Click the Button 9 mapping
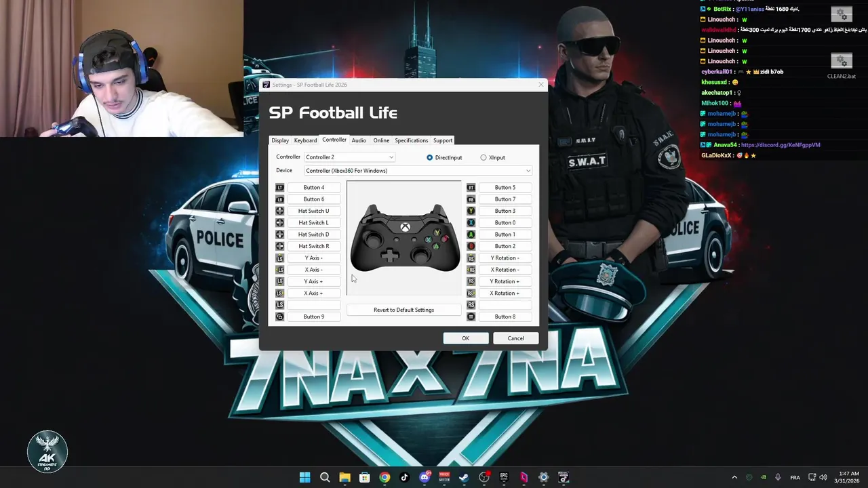This screenshot has width=868, height=488. coord(313,317)
